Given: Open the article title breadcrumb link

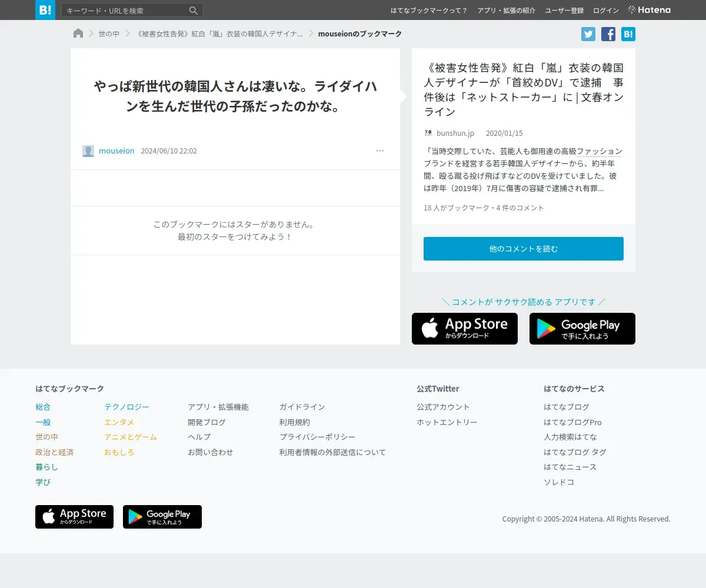Looking at the screenshot, I should point(219,34).
